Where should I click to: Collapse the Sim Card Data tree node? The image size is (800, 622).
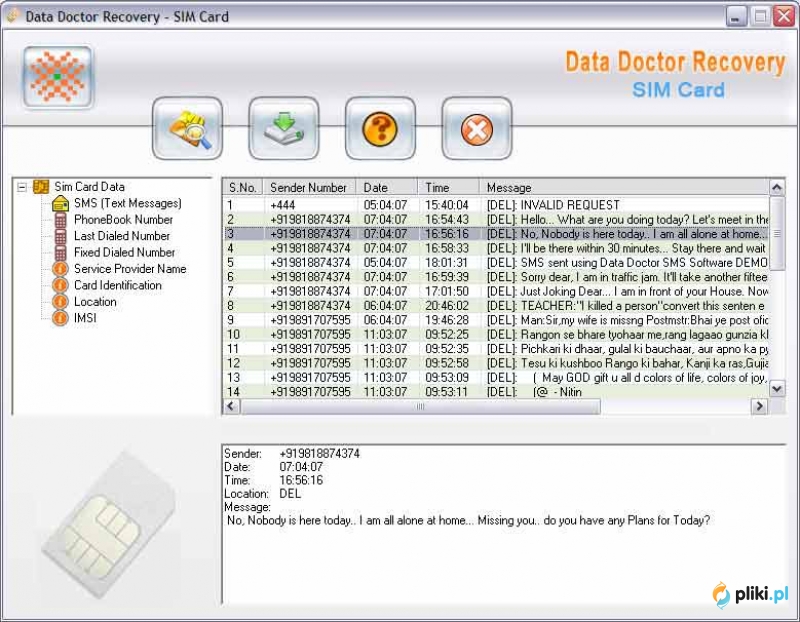pyautogui.click(x=21, y=187)
